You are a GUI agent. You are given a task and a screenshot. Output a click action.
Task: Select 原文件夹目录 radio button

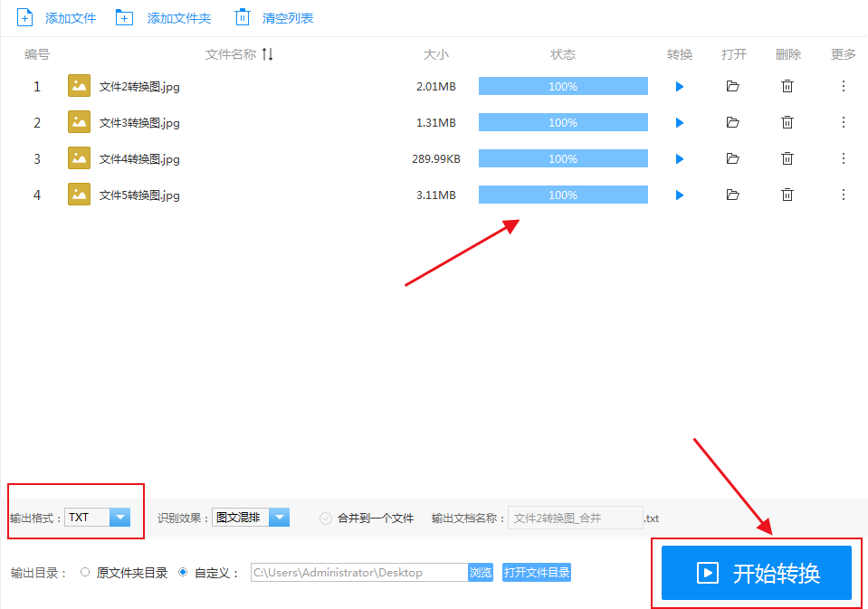[x=85, y=573]
